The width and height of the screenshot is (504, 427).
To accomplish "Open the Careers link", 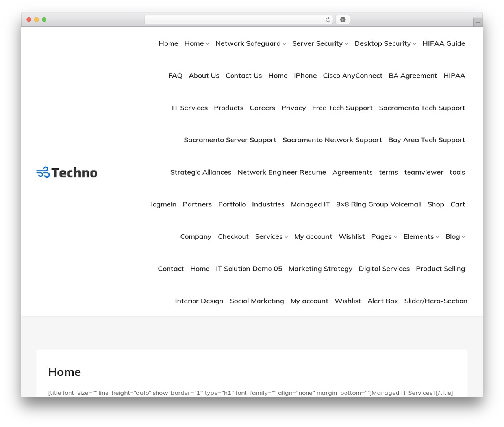I will 262,108.
